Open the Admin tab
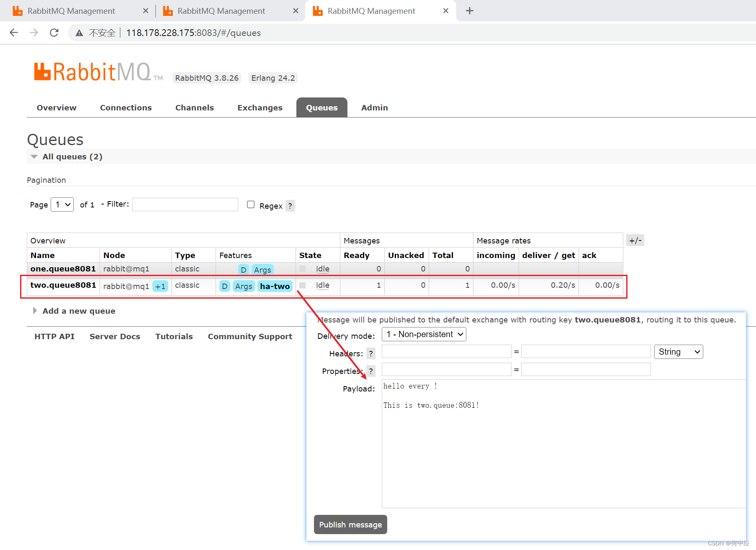Screen dimensions: 756x550 (x=375, y=107)
